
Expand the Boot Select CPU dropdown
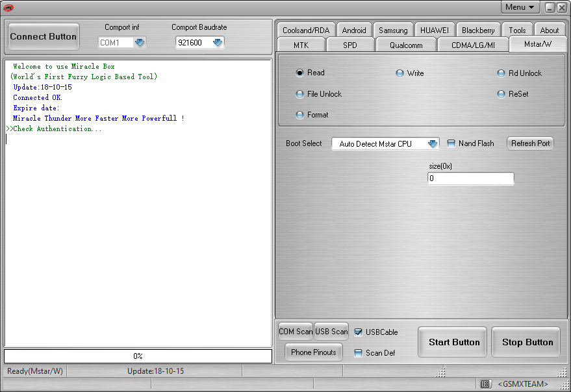(x=433, y=143)
